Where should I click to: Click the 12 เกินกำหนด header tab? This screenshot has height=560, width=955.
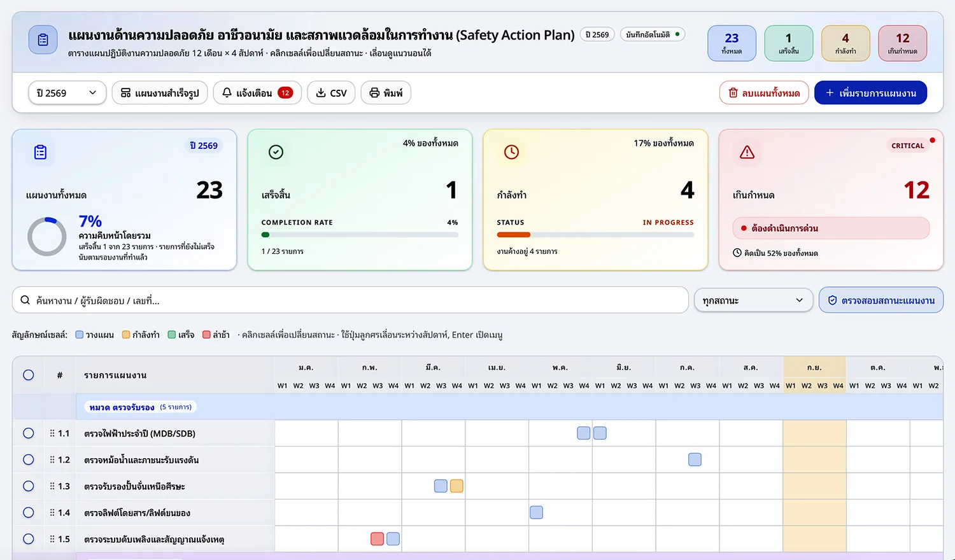coord(903,43)
